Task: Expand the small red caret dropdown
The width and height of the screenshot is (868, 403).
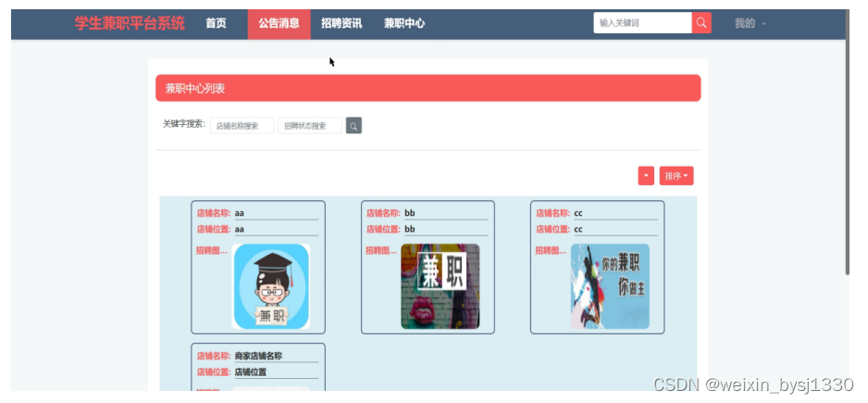Action: (646, 176)
